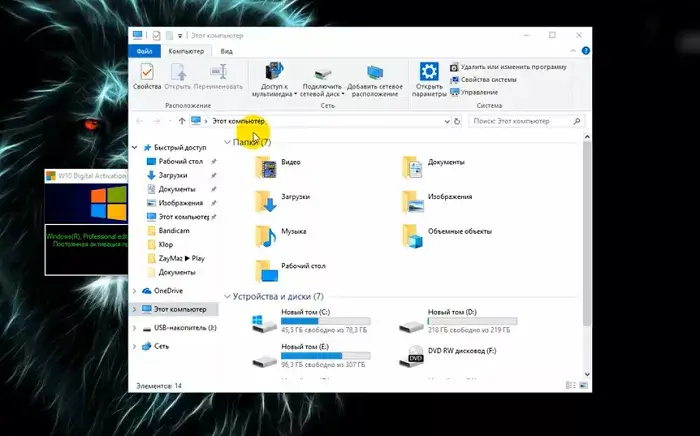Select Рабочий стол in Quick access

coord(180,162)
